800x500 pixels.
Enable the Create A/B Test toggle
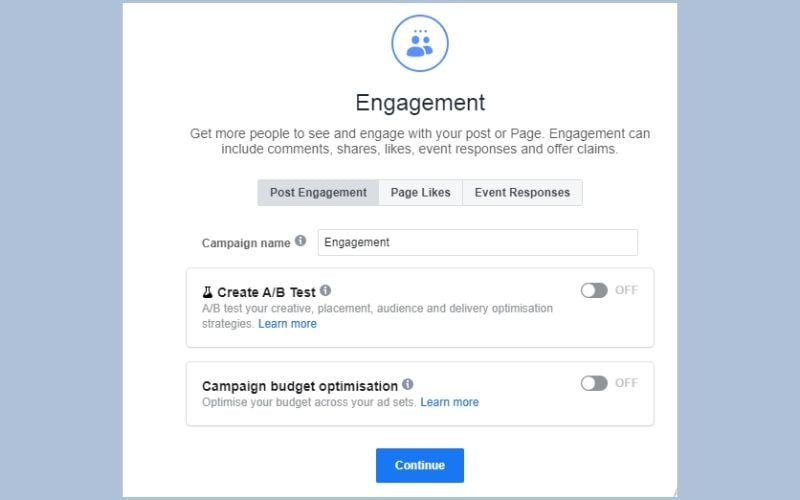(x=594, y=290)
